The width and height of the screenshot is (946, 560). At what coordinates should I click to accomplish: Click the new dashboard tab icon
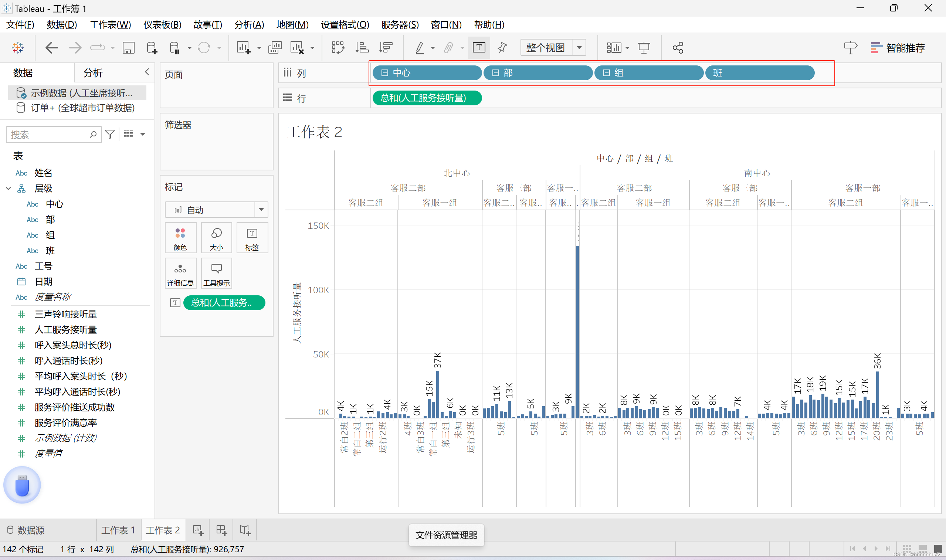(221, 530)
